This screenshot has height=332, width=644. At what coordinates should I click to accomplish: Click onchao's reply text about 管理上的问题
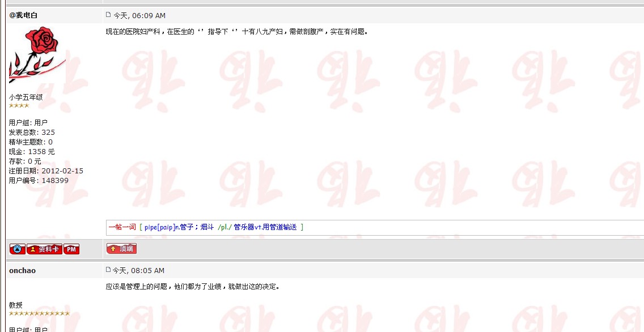[x=192, y=287]
